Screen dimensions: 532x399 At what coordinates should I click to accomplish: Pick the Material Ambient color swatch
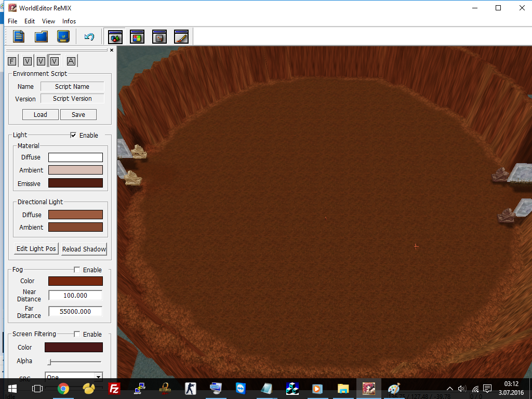click(x=75, y=170)
